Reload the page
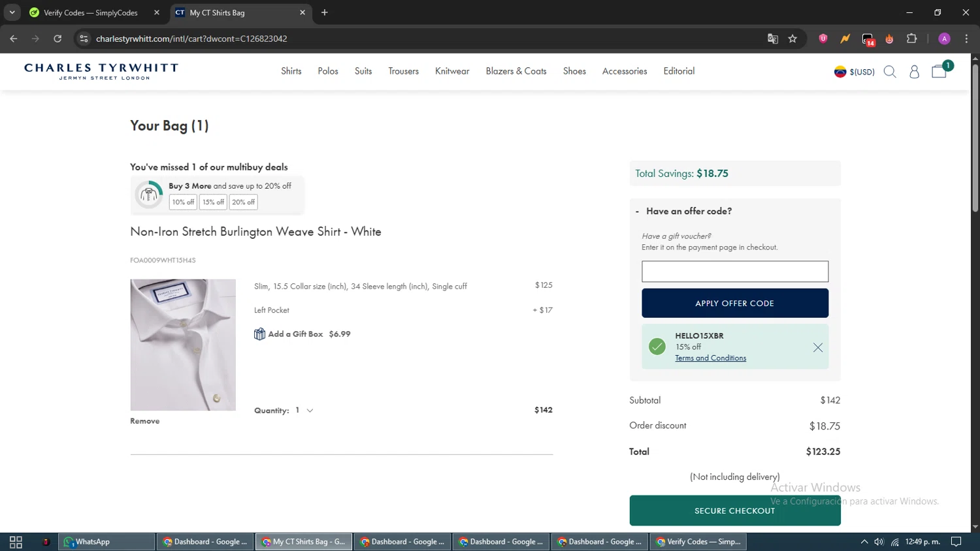980x551 pixels. tap(57, 39)
